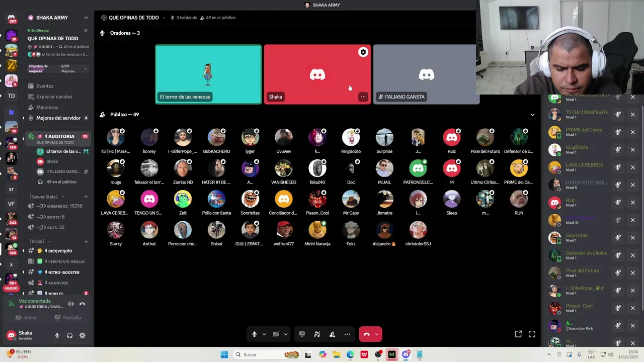Open user settings gear
644x362 pixels.
(x=83, y=335)
